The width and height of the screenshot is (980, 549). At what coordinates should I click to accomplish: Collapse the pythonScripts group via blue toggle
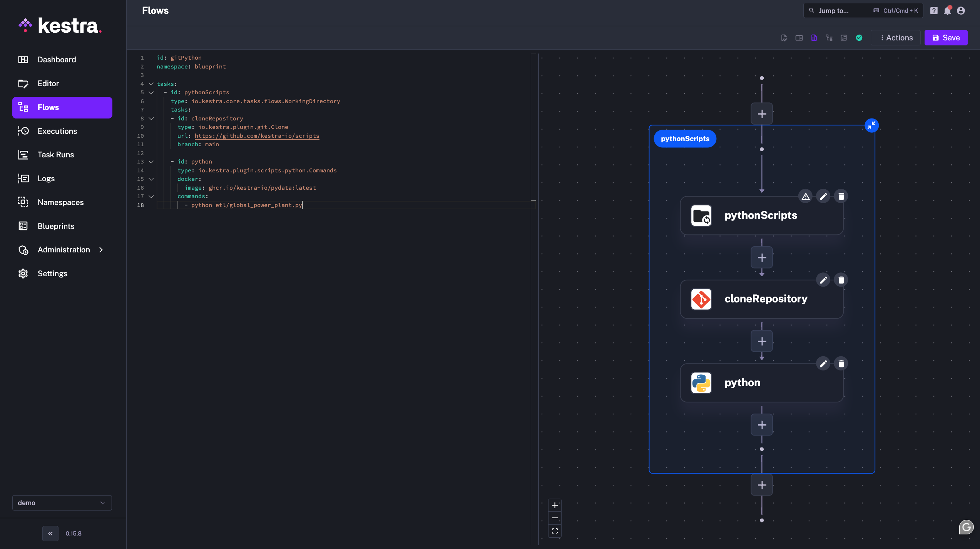click(x=872, y=125)
